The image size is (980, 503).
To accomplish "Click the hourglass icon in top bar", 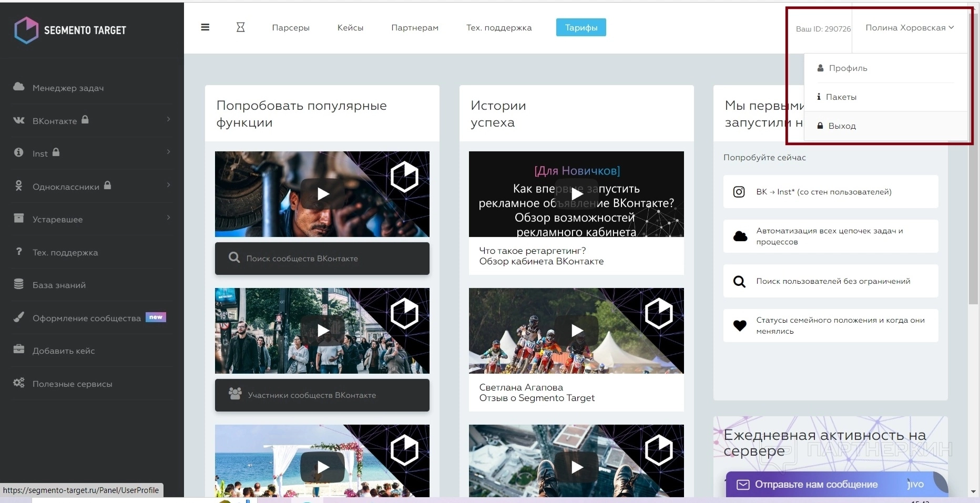I will pos(240,27).
